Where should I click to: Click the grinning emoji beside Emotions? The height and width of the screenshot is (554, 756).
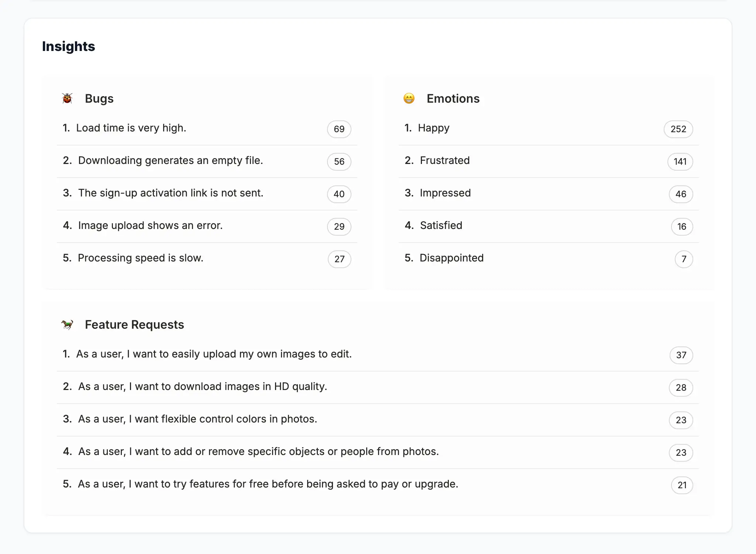click(409, 98)
